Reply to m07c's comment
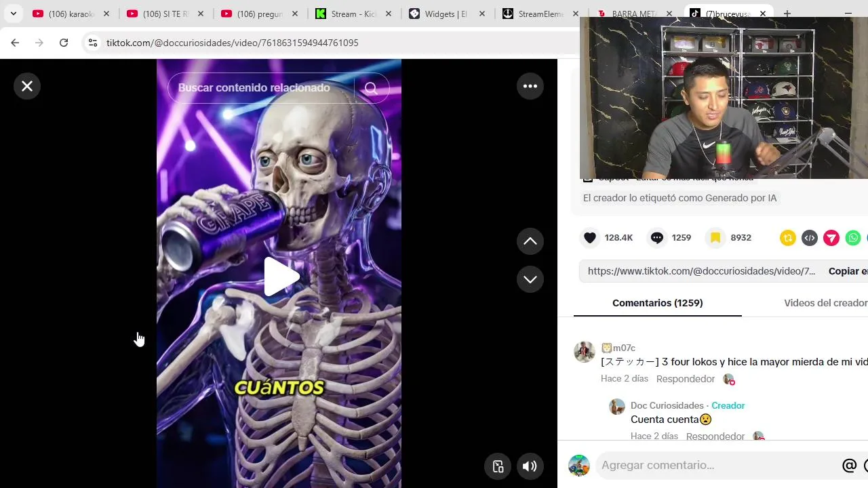The width and height of the screenshot is (868, 488). (686, 379)
